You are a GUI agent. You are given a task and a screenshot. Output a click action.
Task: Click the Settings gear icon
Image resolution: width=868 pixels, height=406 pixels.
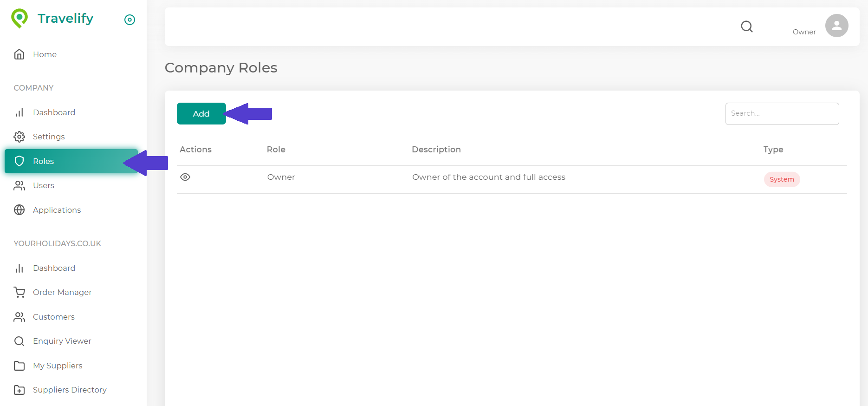pyautogui.click(x=19, y=137)
